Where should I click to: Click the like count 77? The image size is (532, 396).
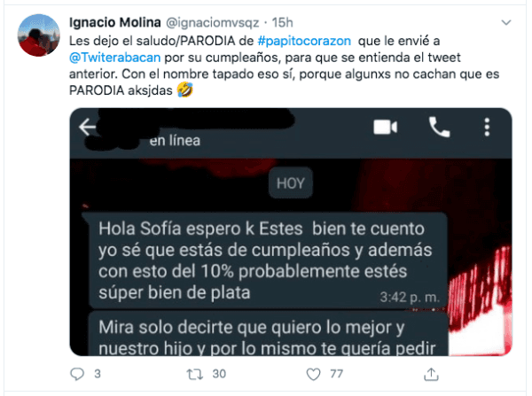pos(337,374)
